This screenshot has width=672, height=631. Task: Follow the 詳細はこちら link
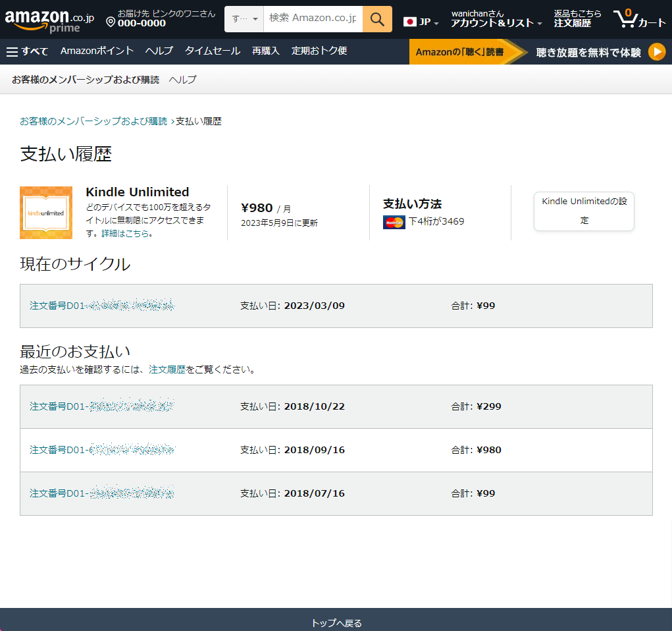(x=126, y=233)
